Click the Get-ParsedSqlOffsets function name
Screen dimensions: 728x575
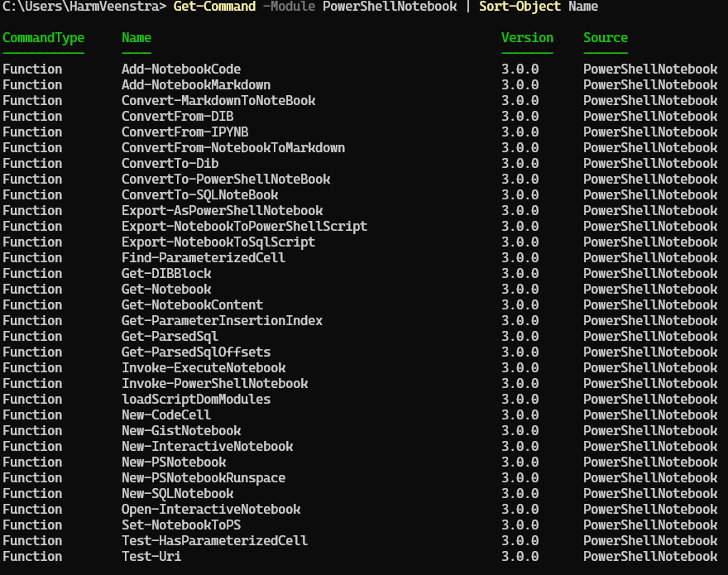tap(196, 352)
